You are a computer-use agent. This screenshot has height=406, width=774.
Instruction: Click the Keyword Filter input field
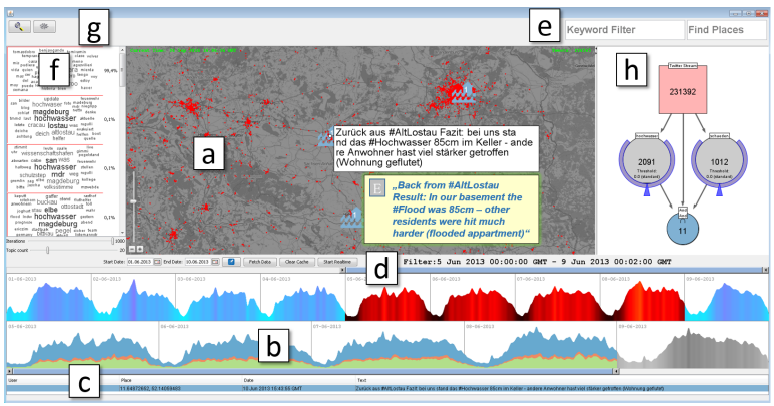coord(624,30)
